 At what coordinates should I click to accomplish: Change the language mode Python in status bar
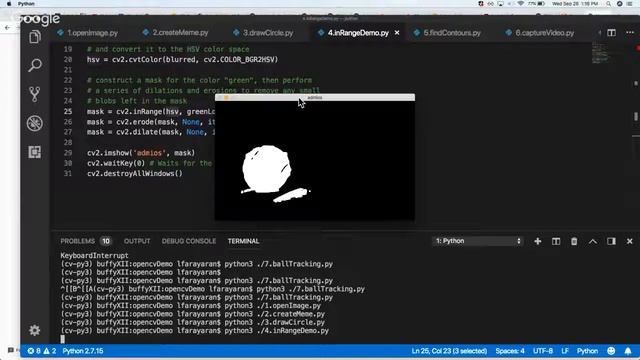click(587, 351)
